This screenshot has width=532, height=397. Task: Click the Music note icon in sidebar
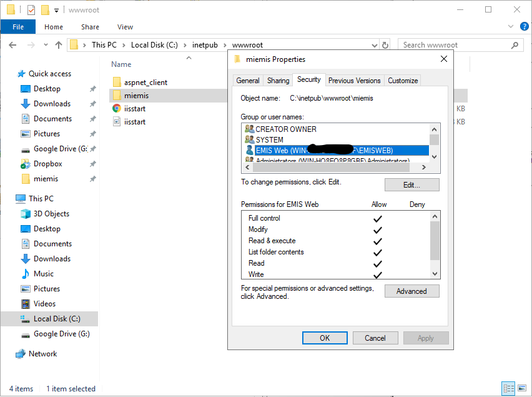pos(26,274)
